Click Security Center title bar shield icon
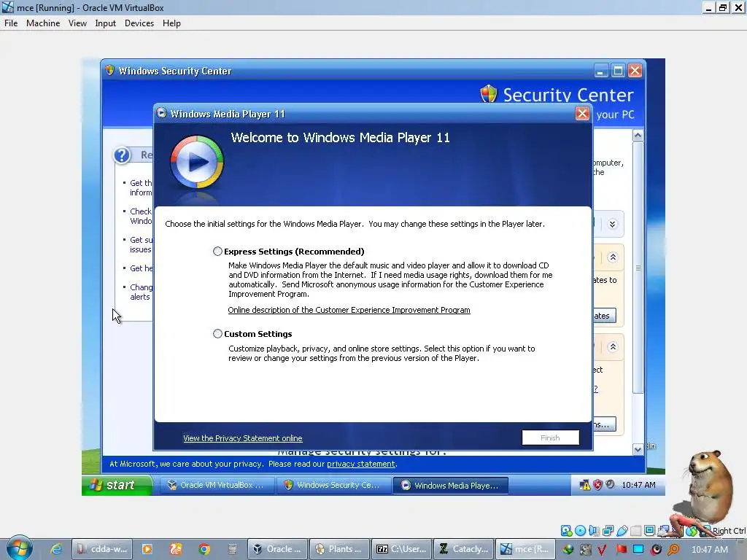This screenshot has width=747, height=560. coord(109,70)
